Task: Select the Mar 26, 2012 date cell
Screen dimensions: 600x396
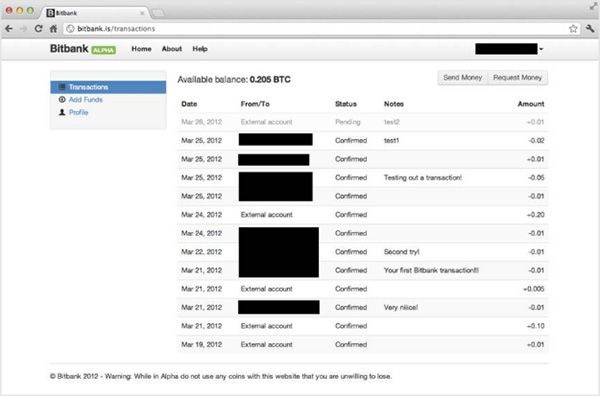Action: 202,122
